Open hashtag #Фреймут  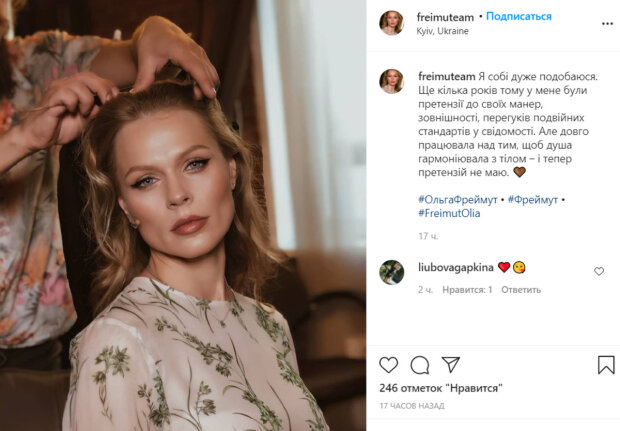click(x=532, y=199)
